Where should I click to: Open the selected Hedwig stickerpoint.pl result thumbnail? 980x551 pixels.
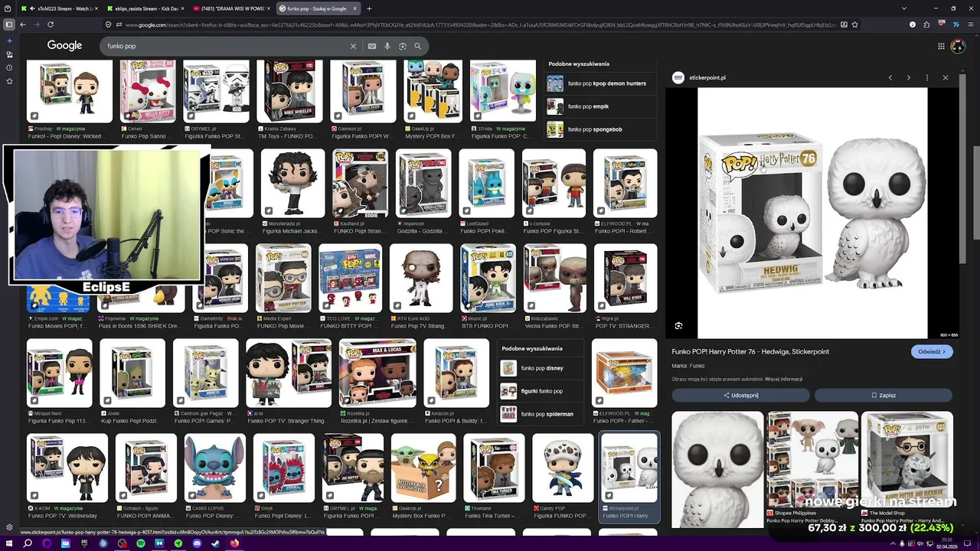click(629, 468)
